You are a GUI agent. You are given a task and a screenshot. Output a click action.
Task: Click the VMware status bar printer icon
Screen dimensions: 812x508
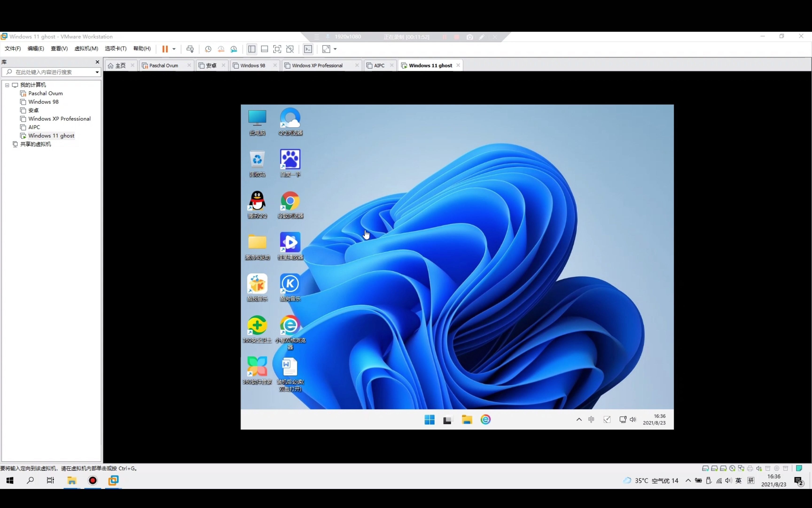pyautogui.click(x=750, y=468)
